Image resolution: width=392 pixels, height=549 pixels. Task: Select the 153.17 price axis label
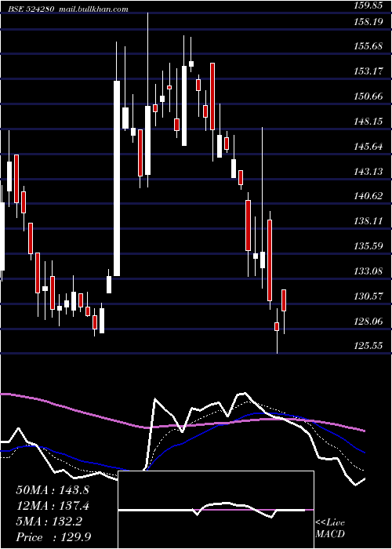[369, 71]
